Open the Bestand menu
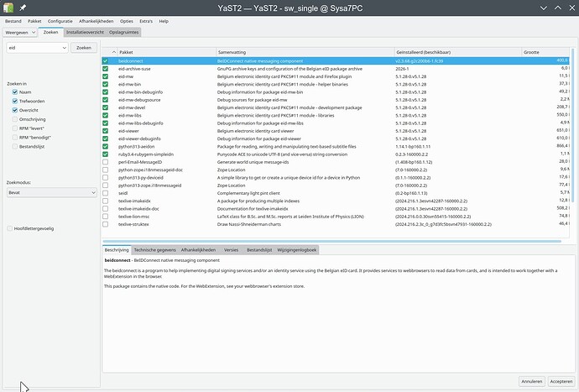 [x=13, y=21]
